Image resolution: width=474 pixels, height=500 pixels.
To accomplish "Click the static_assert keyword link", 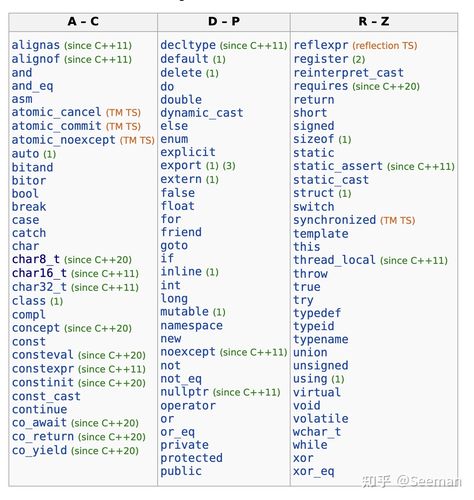I will (338, 166).
